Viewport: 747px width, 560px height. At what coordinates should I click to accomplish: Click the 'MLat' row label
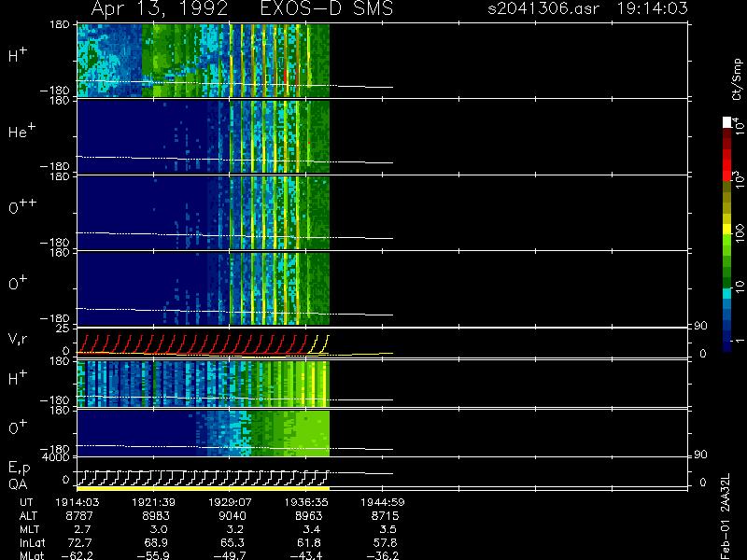click(x=32, y=555)
